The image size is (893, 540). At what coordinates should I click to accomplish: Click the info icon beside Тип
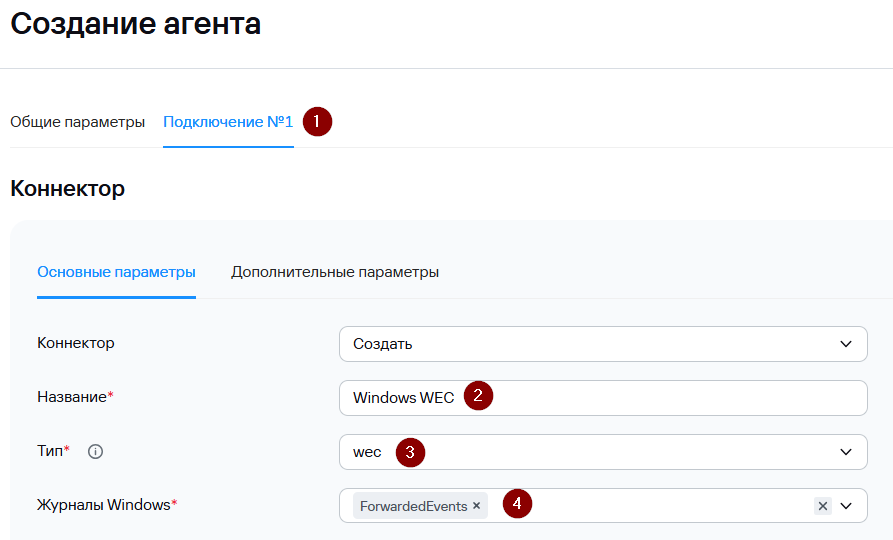pos(96,452)
